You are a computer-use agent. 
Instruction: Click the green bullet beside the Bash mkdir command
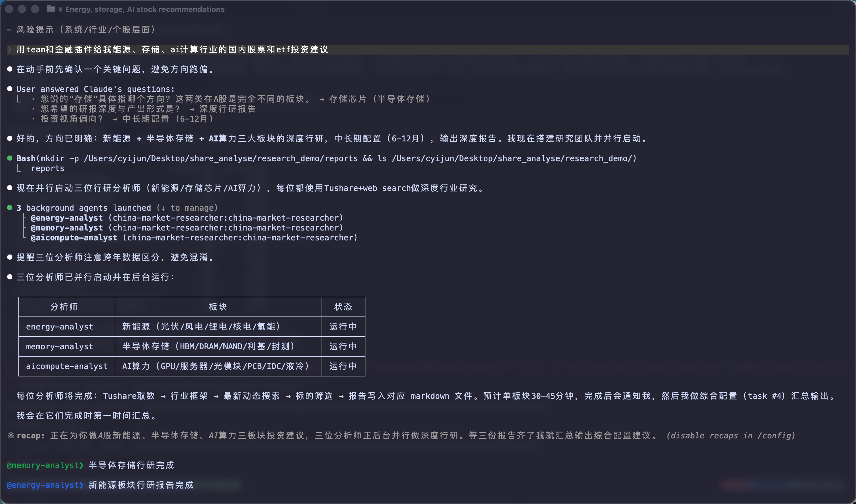(x=10, y=158)
